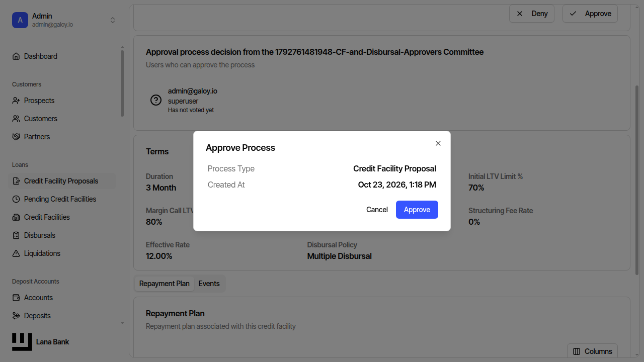The height and width of the screenshot is (362, 644).
Task: Open the Columns selector
Action: (x=592, y=351)
